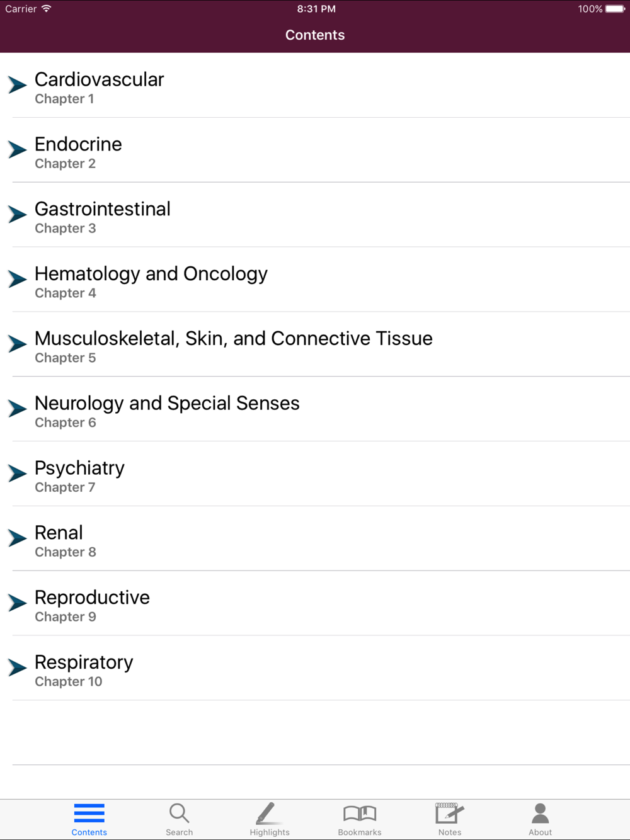
Task: Open the Notes notepad icon
Action: tap(449, 813)
